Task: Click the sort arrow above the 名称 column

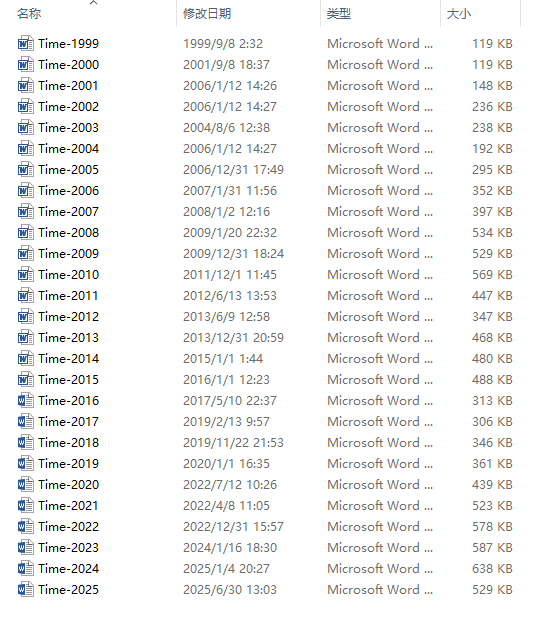Action: tap(93, 3)
